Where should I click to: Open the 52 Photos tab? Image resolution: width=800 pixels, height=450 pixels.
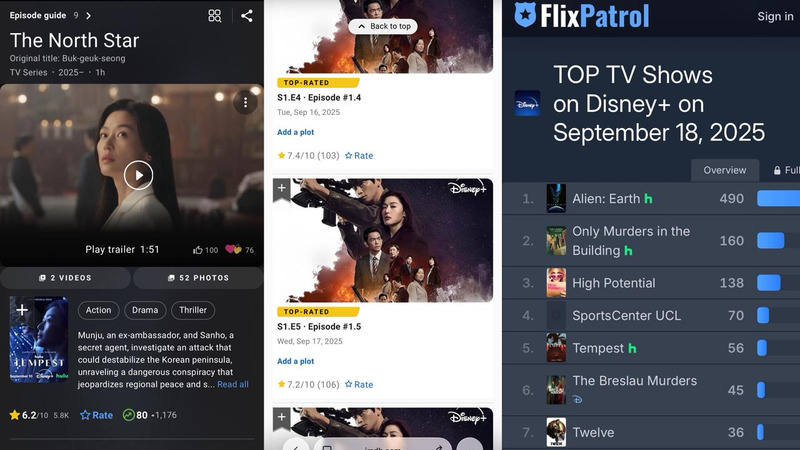[197, 278]
